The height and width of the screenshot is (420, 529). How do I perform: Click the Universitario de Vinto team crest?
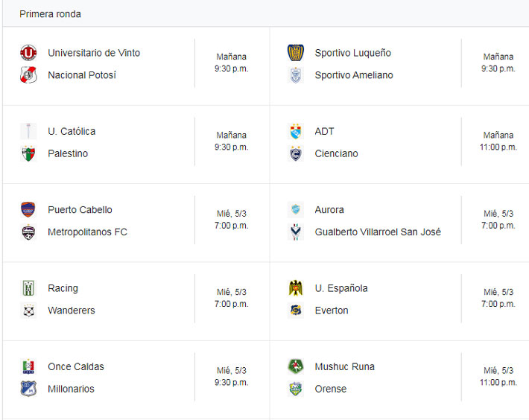tap(28, 53)
